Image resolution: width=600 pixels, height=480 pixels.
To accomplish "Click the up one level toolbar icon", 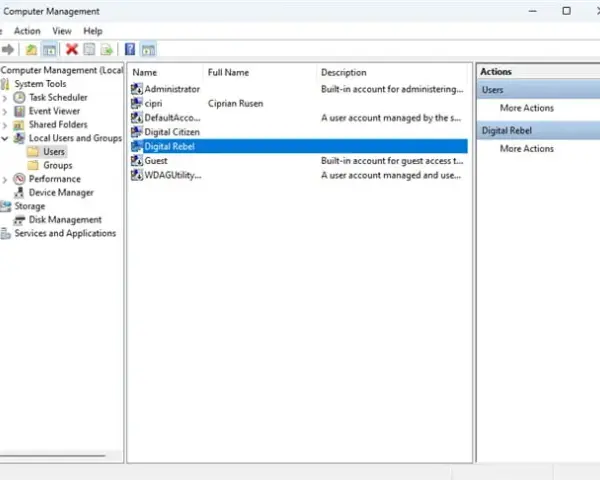I will [x=31, y=49].
